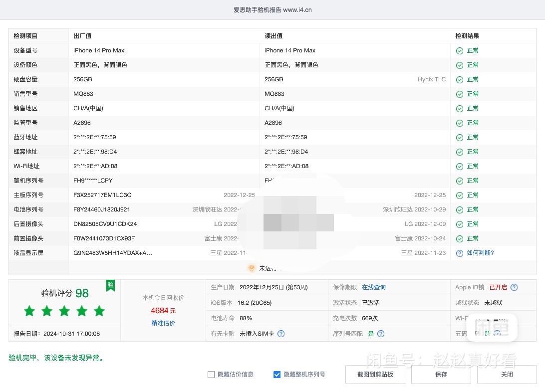Click the 如何判断? link

pos(480,253)
